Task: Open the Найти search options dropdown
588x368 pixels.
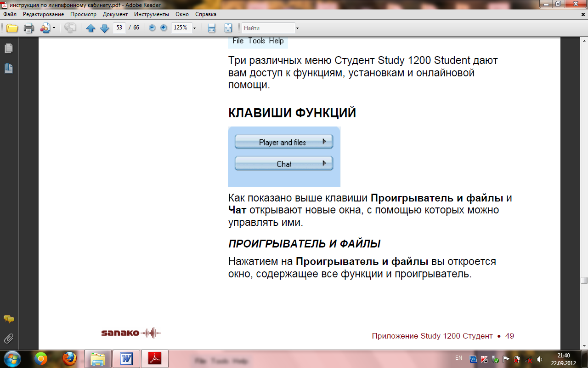Action: [297, 29]
